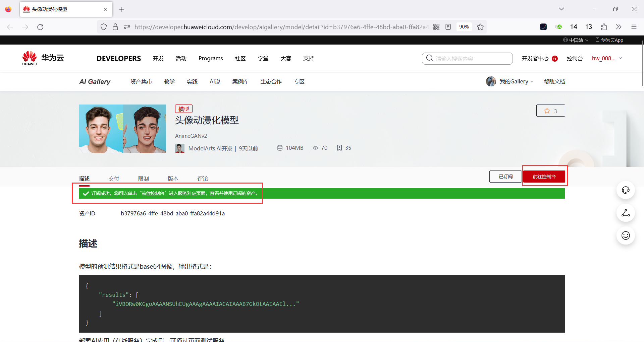Open the 帮助文档 link
Viewport: 644px width, 342px height.
(554, 81)
